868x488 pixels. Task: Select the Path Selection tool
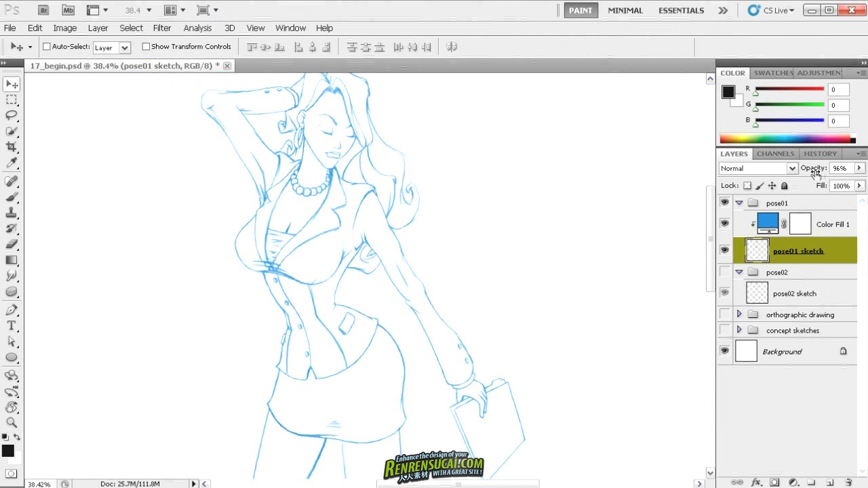click(12, 342)
